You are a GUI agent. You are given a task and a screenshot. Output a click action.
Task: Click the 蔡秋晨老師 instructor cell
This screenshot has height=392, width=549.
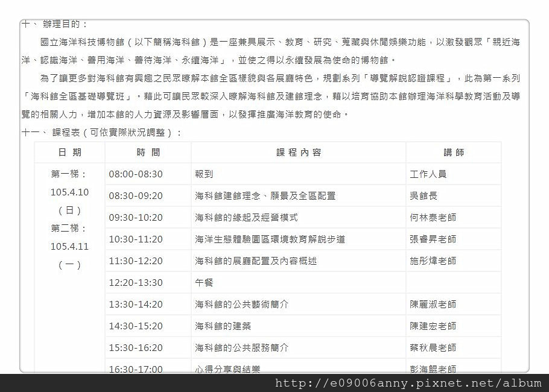(x=454, y=347)
